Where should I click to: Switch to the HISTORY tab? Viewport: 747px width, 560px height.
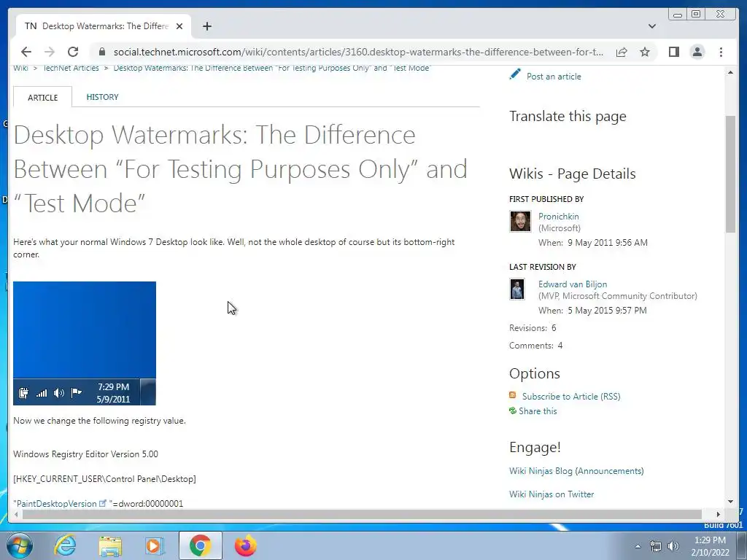tap(102, 97)
